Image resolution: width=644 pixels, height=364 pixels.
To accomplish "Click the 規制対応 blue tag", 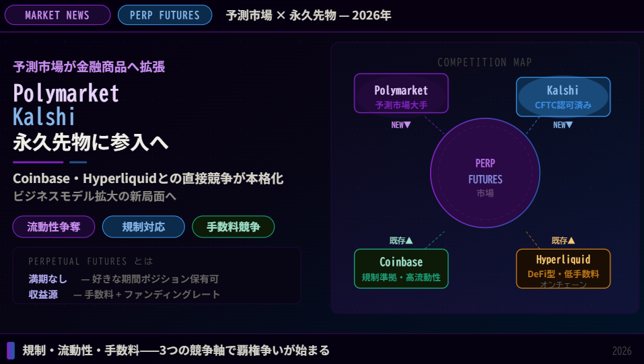I will 143,227.
